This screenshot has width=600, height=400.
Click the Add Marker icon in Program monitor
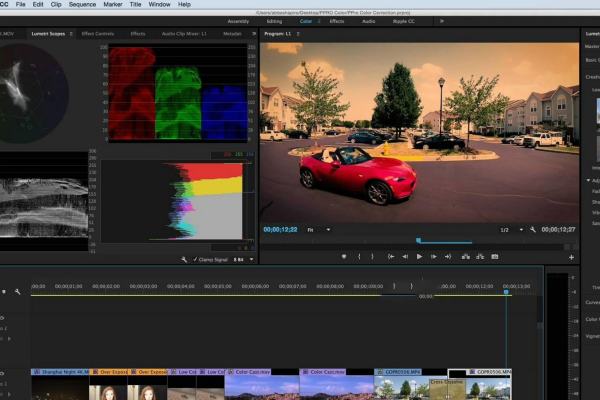343,257
